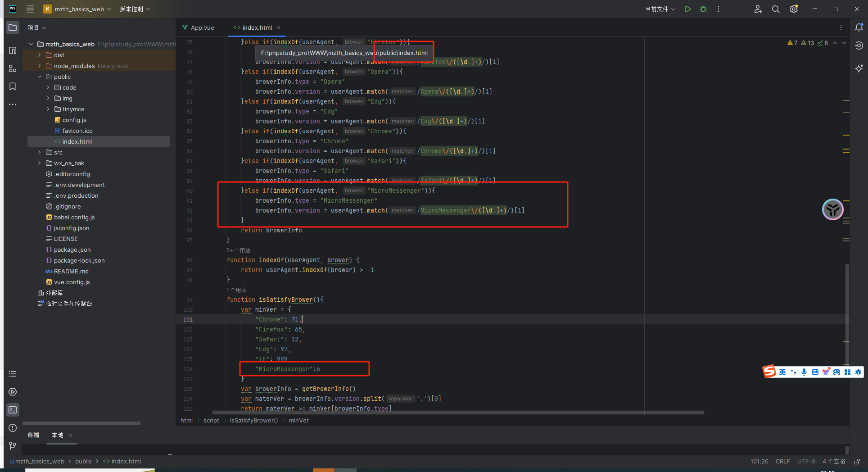Open file encoding UTF-8 selector
Screen dimensions: 868x472
[x=806, y=462]
